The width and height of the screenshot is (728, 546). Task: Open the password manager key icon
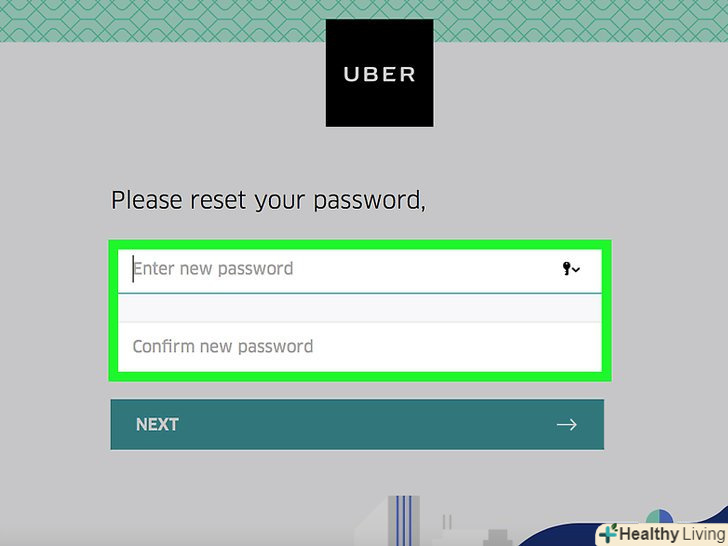566,268
